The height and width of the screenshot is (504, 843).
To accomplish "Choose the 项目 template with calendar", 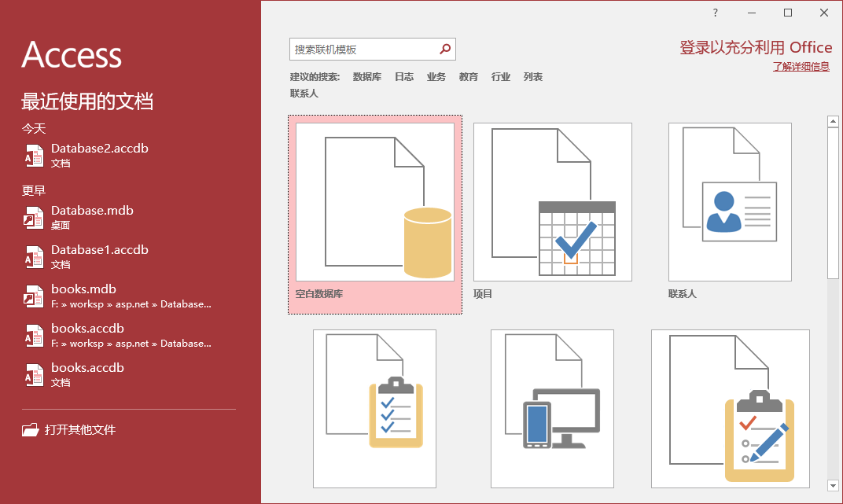I will coord(552,202).
